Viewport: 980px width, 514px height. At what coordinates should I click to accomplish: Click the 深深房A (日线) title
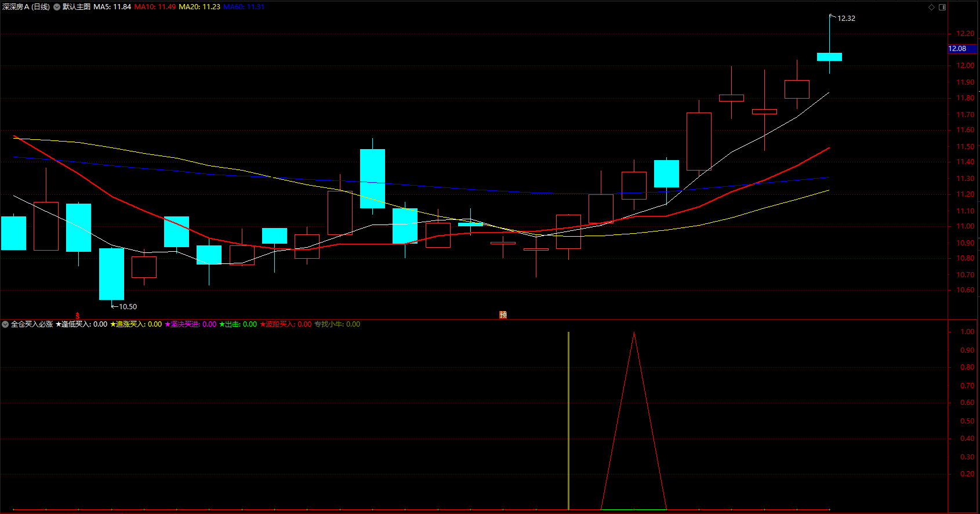26,7
